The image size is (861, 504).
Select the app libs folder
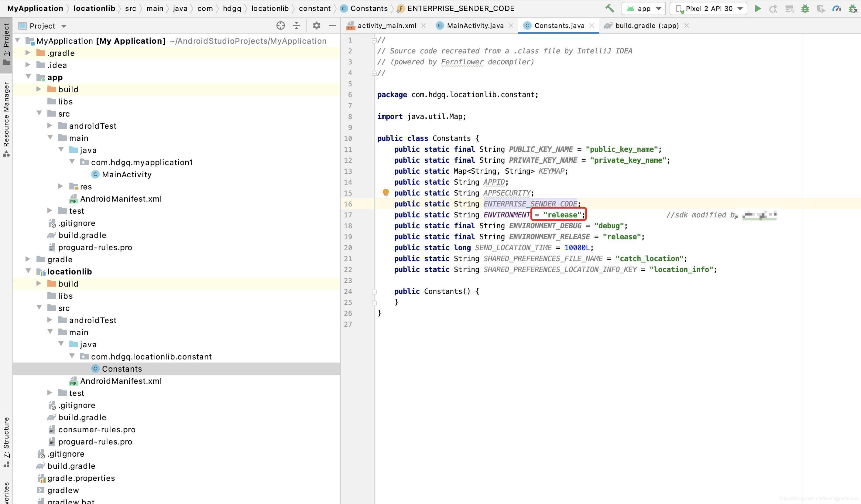pos(65,101)
